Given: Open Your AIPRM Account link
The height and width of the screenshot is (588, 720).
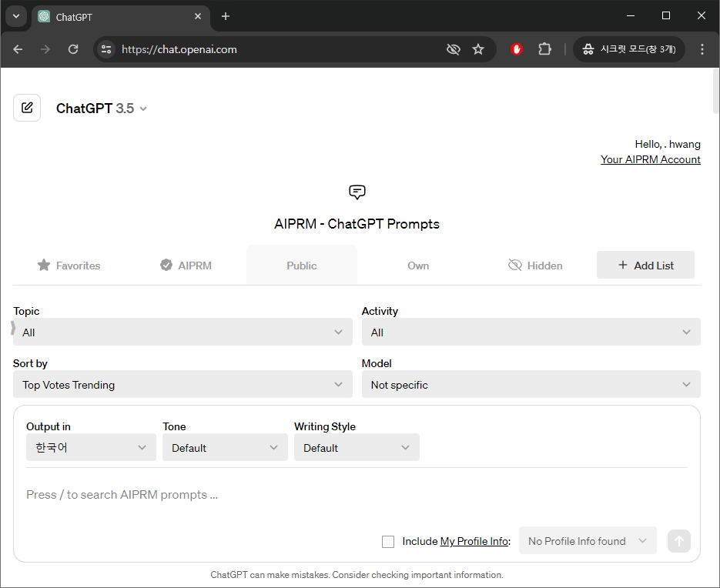Looking at the screenshot, I should point(650,159).
